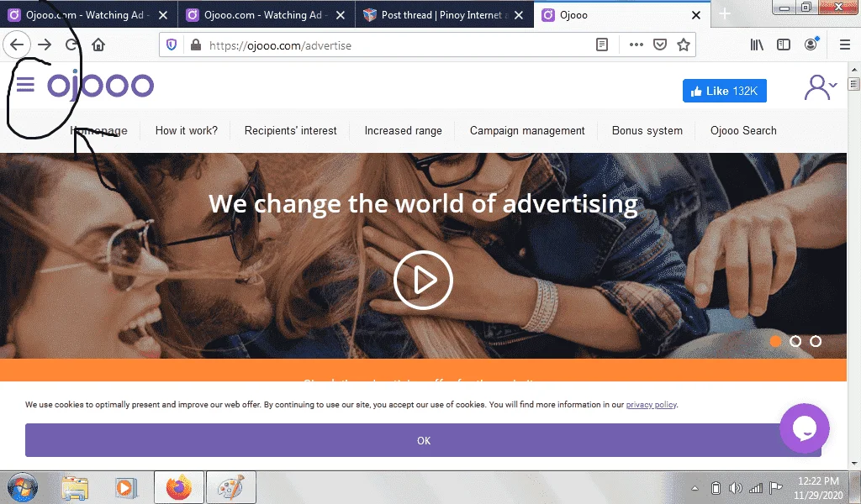Screen dimensions: 861x504
Task: Open page actions three-dots menu
Action: coord(636,45)
